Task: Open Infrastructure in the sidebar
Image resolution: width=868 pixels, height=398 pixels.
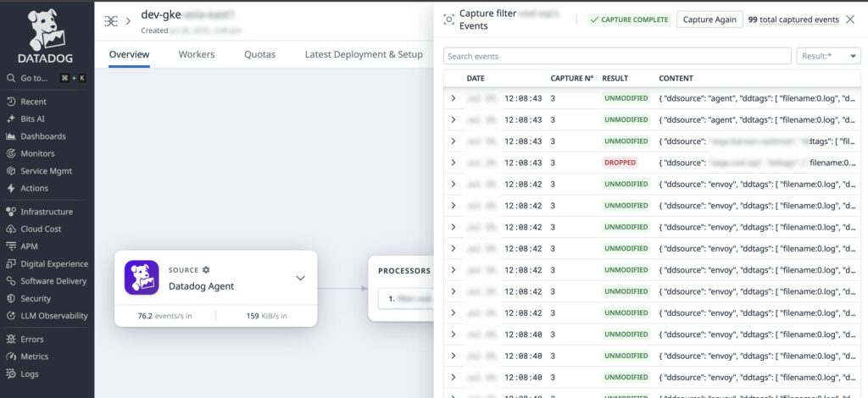Action: [x=47, y=212]
